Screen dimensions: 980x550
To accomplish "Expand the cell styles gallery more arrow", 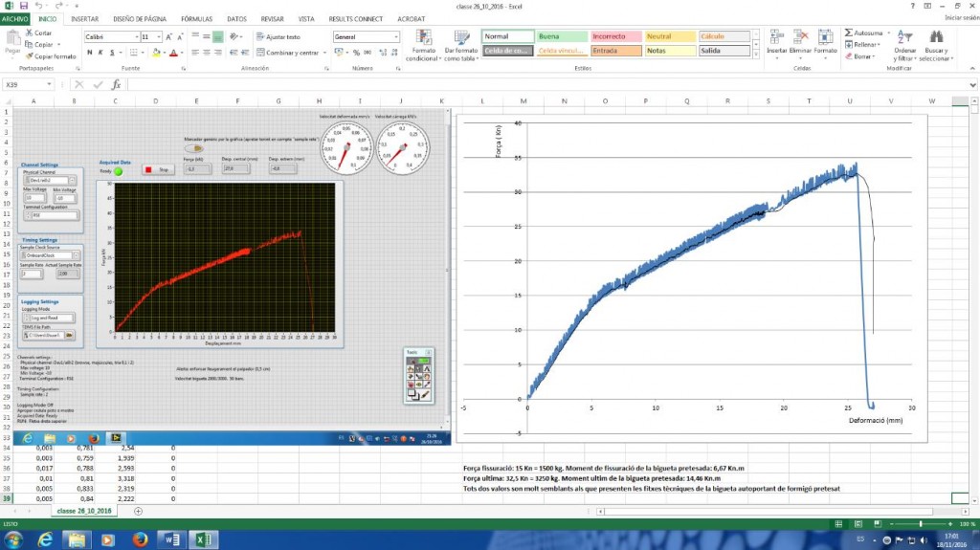I will coord(756,55).
